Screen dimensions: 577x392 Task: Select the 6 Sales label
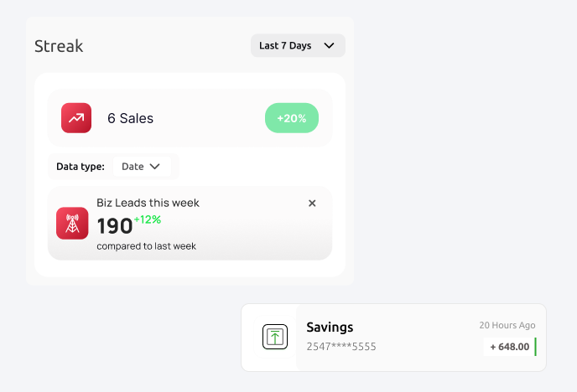130,118
